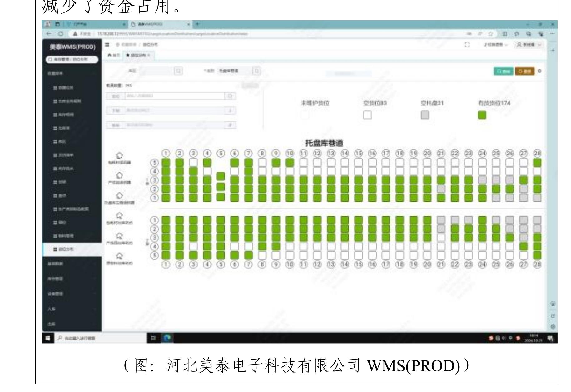Image resolution: width=571 pixels, height=392 pixels.
Task: Click the Edge sidebar plus icon
Action: click(x=553, y=50)
